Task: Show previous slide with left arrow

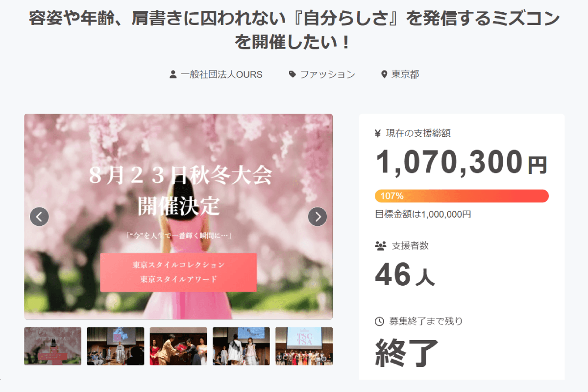Action: coord(39,217)
